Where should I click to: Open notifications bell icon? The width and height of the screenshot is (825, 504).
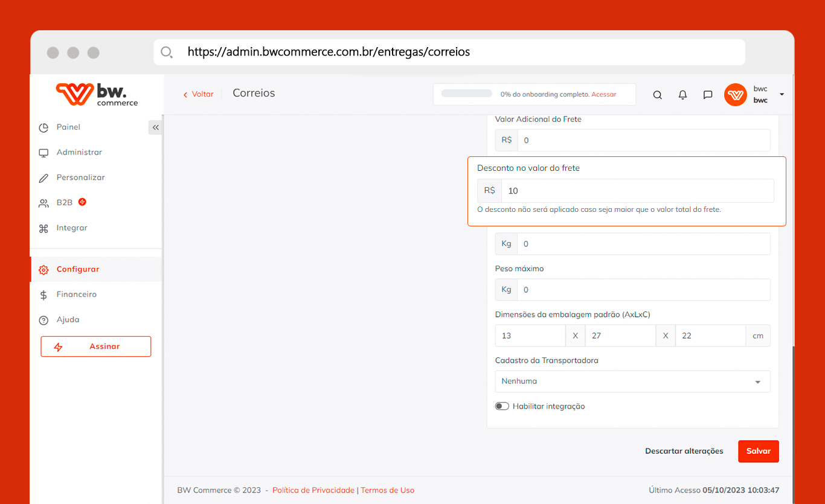point(682,95)
